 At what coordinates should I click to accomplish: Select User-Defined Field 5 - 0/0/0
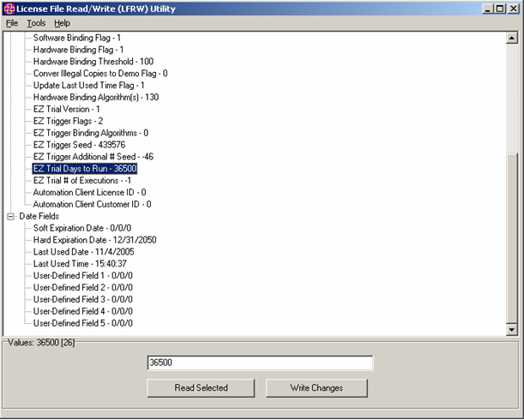[83, 323]
